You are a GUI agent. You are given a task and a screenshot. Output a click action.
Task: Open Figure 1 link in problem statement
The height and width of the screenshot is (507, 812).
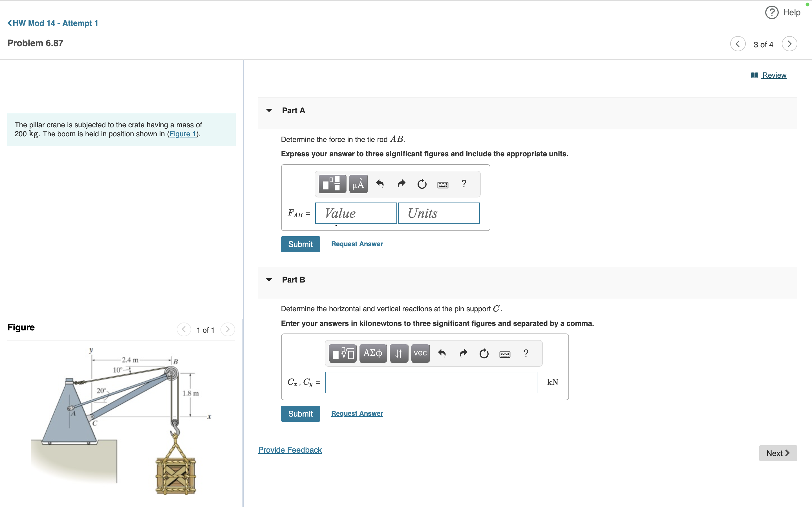click(x=182, y=134)
